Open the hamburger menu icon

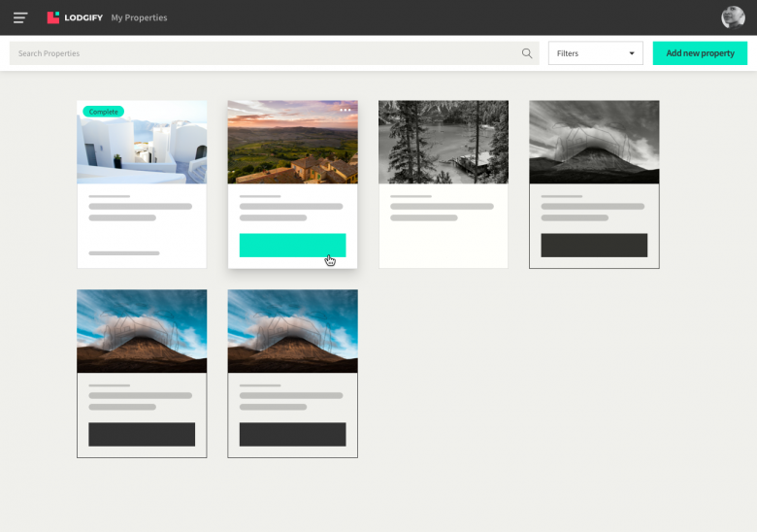pyautogui.click(x=20, y=17)
